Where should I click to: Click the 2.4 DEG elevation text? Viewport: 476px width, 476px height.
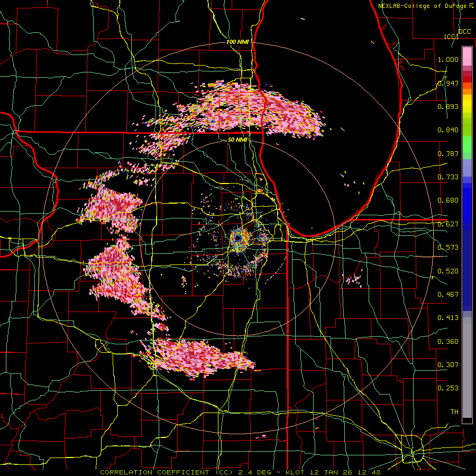(254, 472)
